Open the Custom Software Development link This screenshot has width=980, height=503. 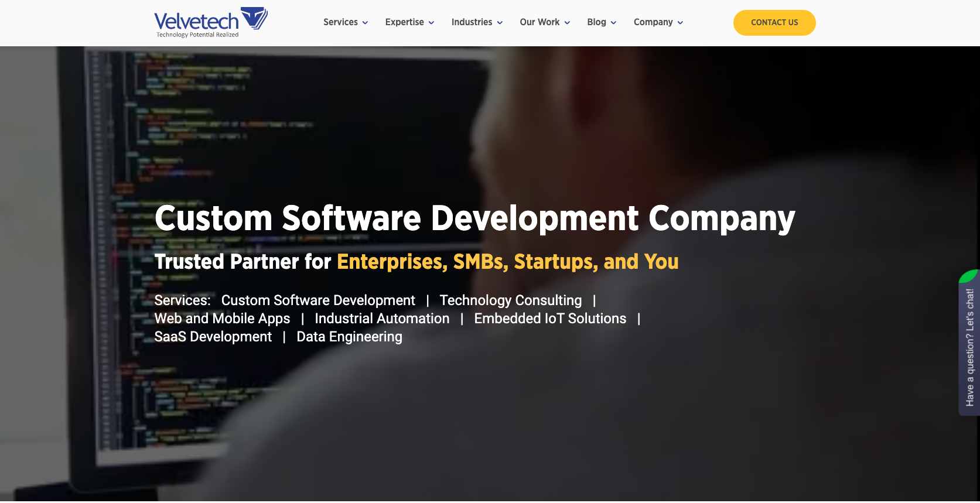coord(318,300)
